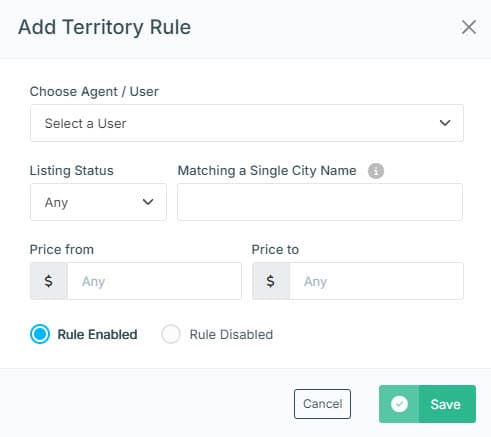Close the Add Territory Rule dialog

469,27
